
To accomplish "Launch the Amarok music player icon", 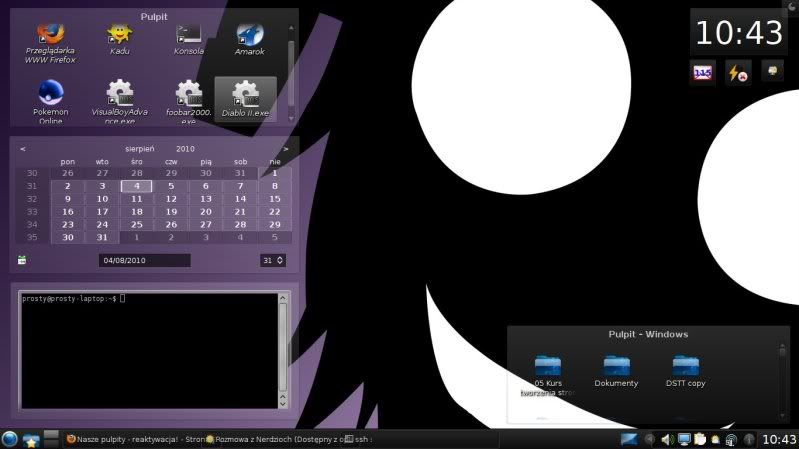I will point(250,40).
